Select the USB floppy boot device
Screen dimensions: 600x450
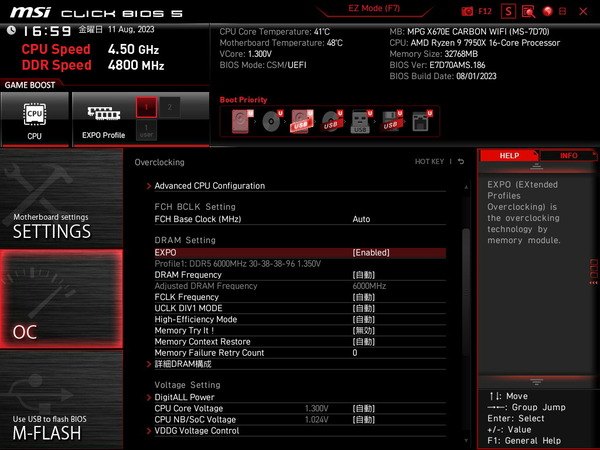click(391, 121)
